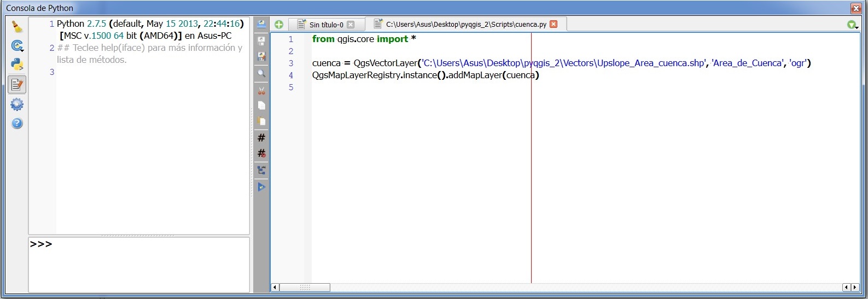Click the 'Upslope_Area_cuenca.shp' path text

tap(651, 63)
